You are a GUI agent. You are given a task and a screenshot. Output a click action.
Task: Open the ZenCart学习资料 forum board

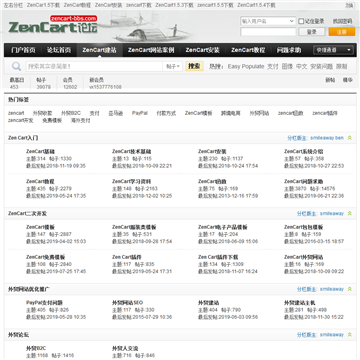pyautogui.click(x=132, y=181)
